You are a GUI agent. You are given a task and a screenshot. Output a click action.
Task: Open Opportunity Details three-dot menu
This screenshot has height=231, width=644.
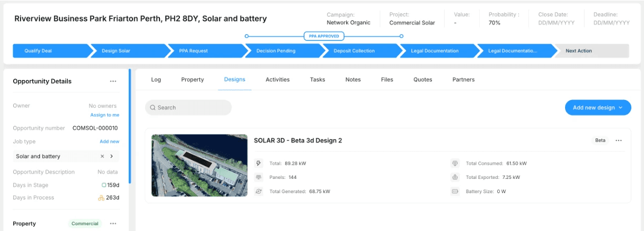tap(113, 82)
